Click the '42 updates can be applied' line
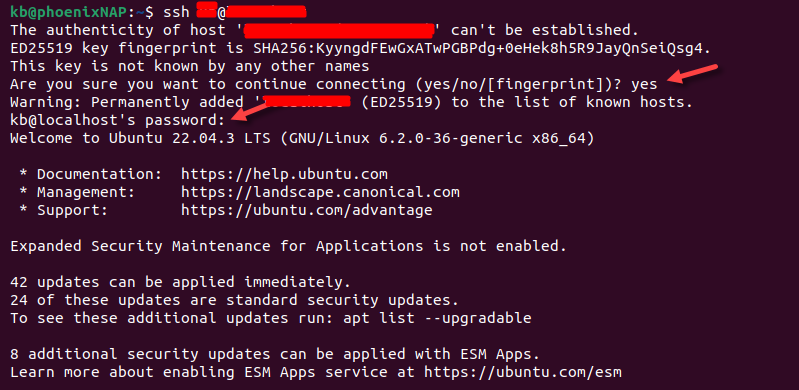The image size is (799, 390). pos(181,282)
